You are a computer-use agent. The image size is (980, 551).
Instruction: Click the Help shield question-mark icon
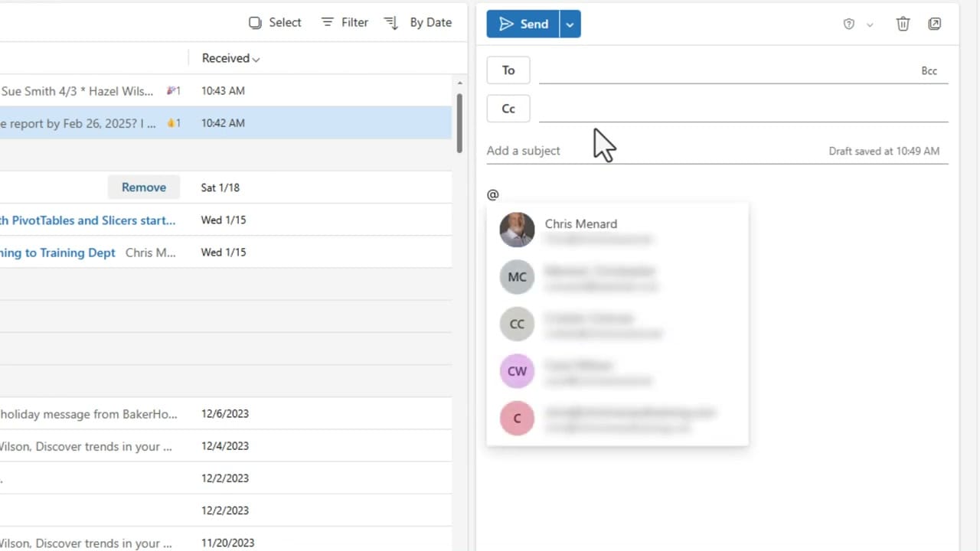(848, 24)
